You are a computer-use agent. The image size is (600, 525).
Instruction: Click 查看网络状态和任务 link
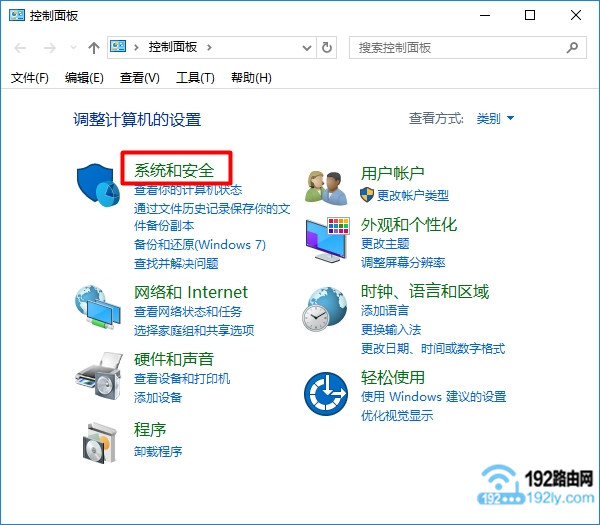click(188, 311)
